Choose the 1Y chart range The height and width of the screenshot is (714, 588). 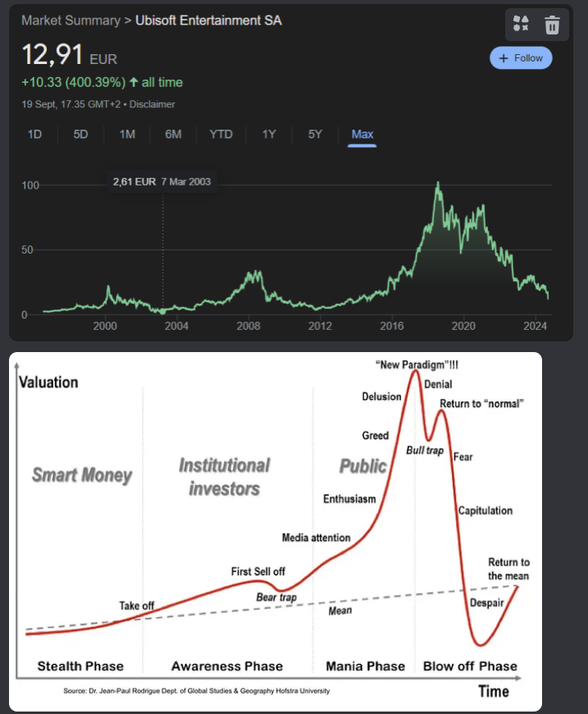(x=269, y=134)
